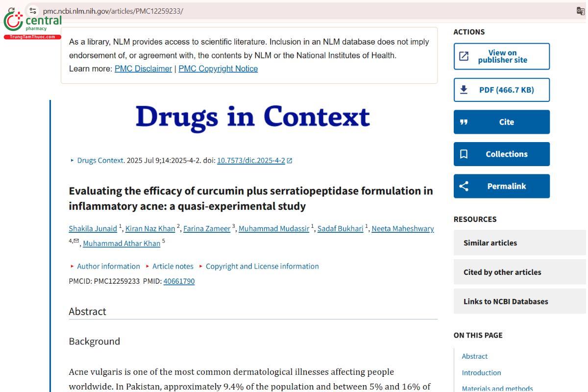Open Similar articles resource
The width and height of the screenshot is (588, 392).
(x=490, y=243)
